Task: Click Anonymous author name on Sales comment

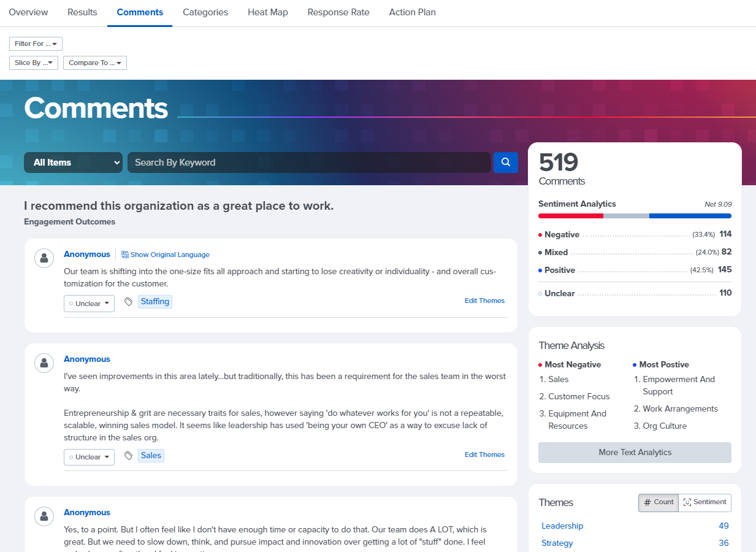Action: pos(87,359)
